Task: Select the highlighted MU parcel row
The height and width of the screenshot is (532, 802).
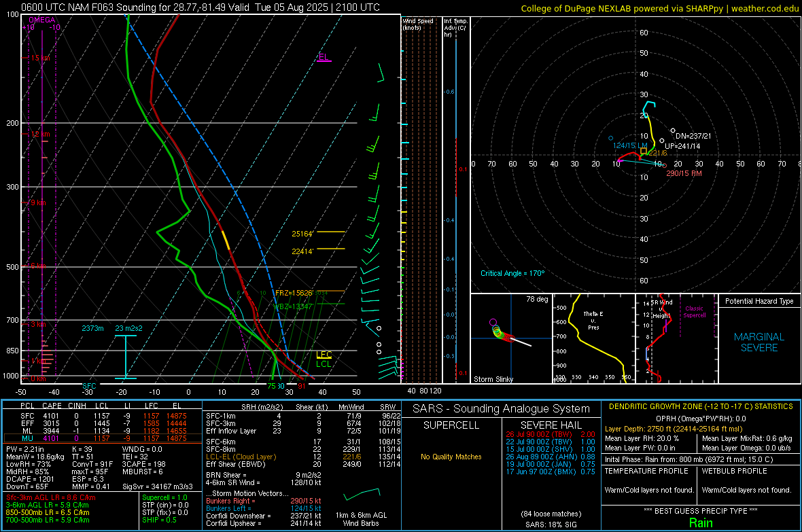Action: coord(103,438)
